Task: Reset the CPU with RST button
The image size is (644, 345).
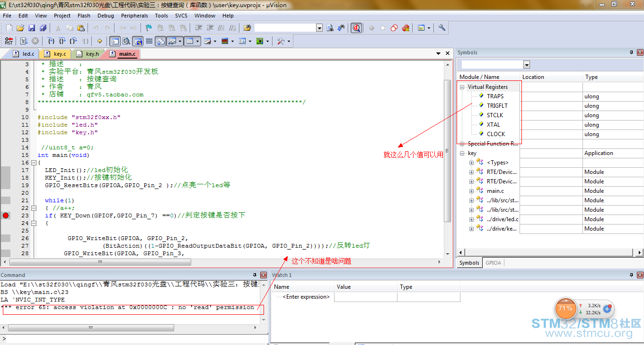Action: click(9, 41)
